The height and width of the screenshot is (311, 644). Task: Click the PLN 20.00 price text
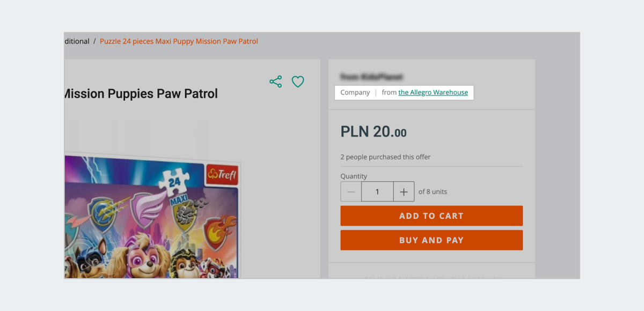click(373, 132)
